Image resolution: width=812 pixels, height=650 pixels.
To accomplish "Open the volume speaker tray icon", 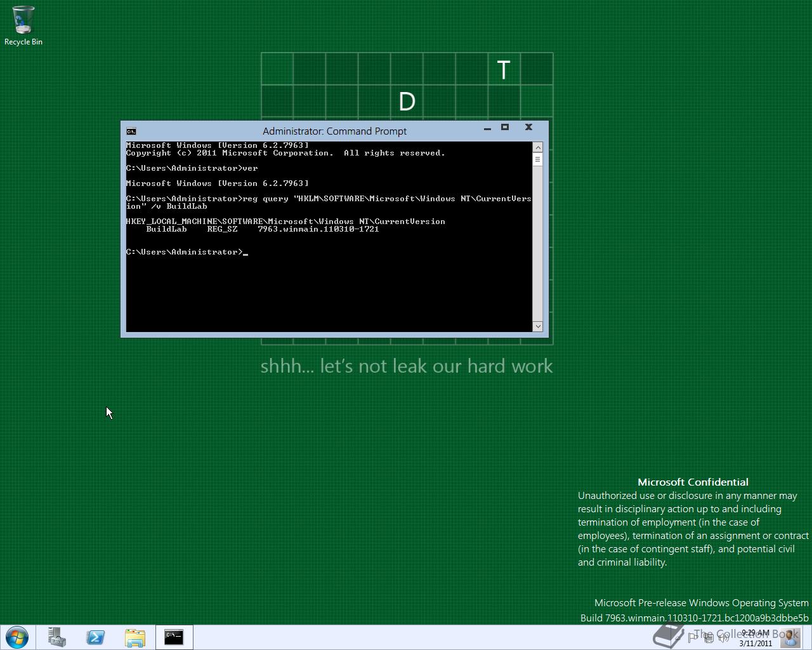I will 724,637.
